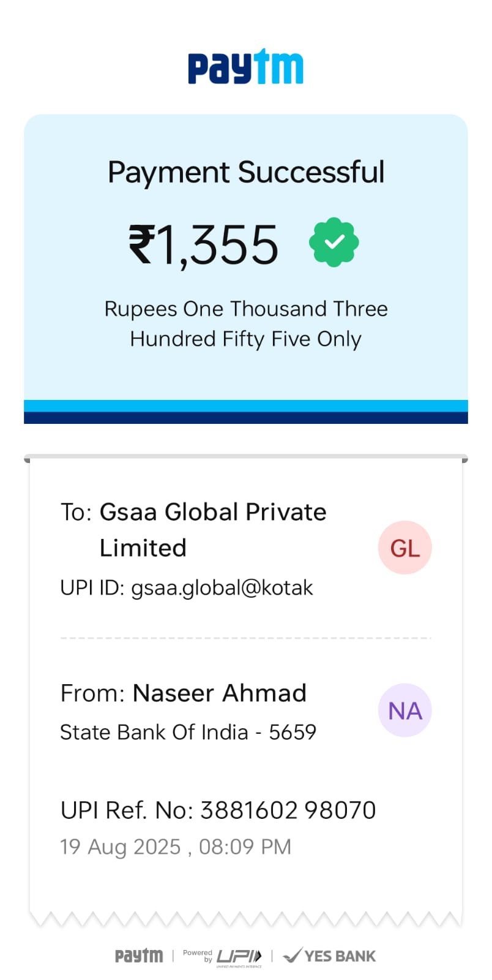
Task: Click the date 19 Aug 2025, 08:09 PM
Action: point(176,846)
